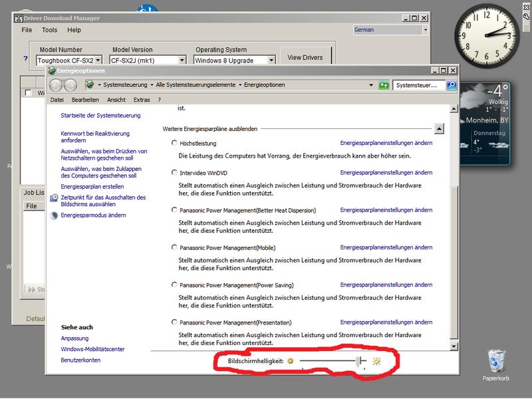Click the scroll down arrow of plan list
Viewport: 532px width, 399px height.
click(x=454, y=346)
